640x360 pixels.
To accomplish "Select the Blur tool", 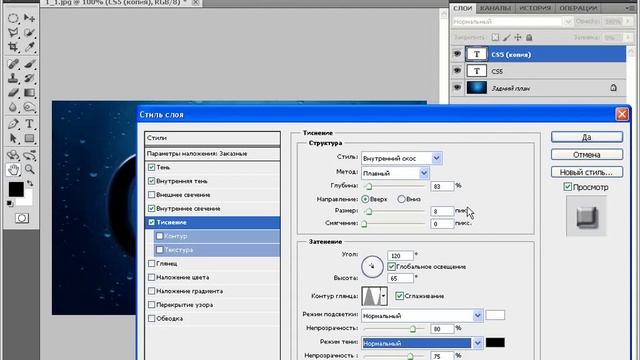I will (13, 107).
